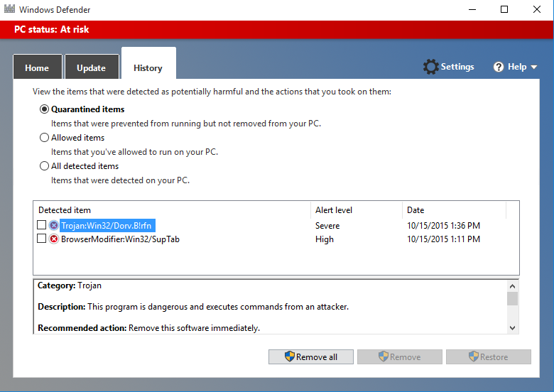Select the Quarantined items radio button

[44, 109]
